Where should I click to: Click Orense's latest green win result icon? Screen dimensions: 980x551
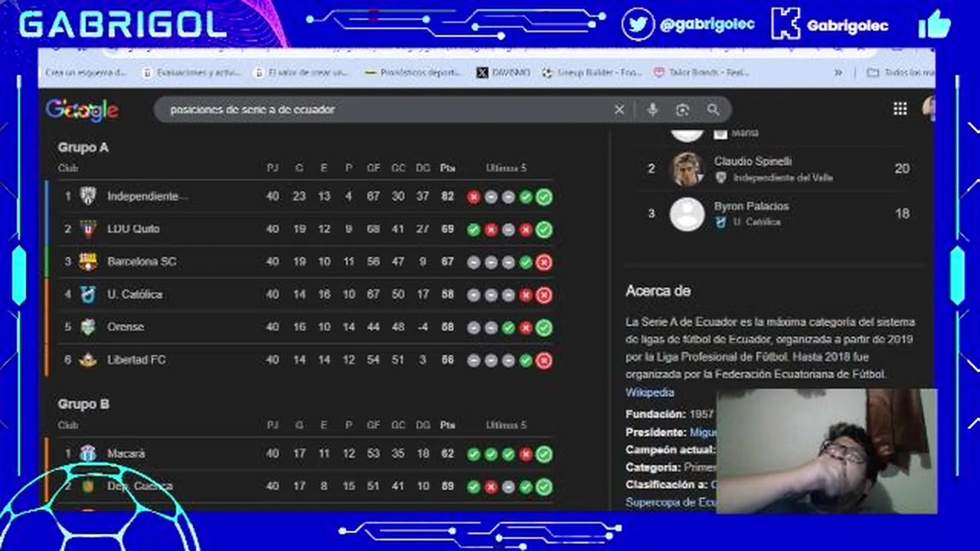pyautogui.click(x=544, y=328)
